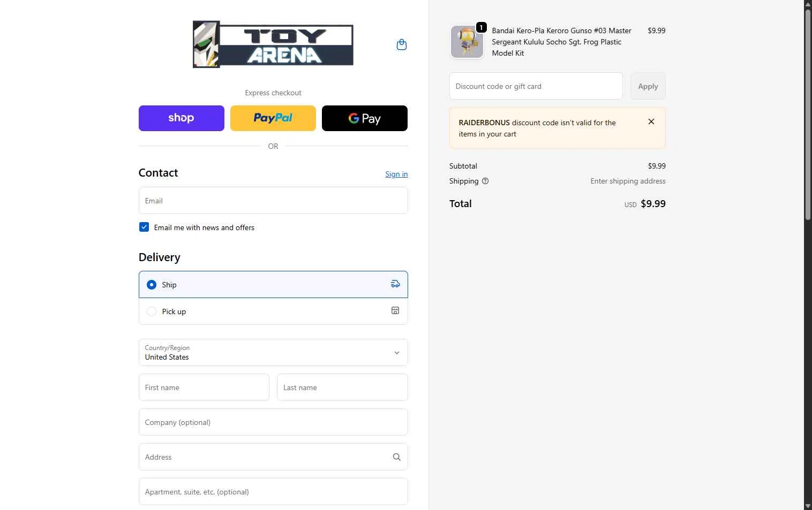This screenshot has height=510, width=812.
Task: Click the page vertical scrollbar thumb
Action: (x=808, y=113)
